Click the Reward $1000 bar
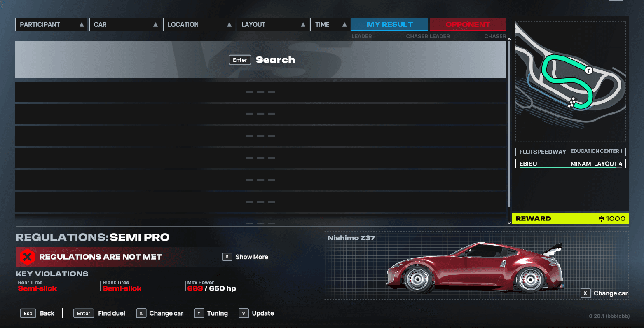This screenshot has width=644, height=328. click(571, 218)
